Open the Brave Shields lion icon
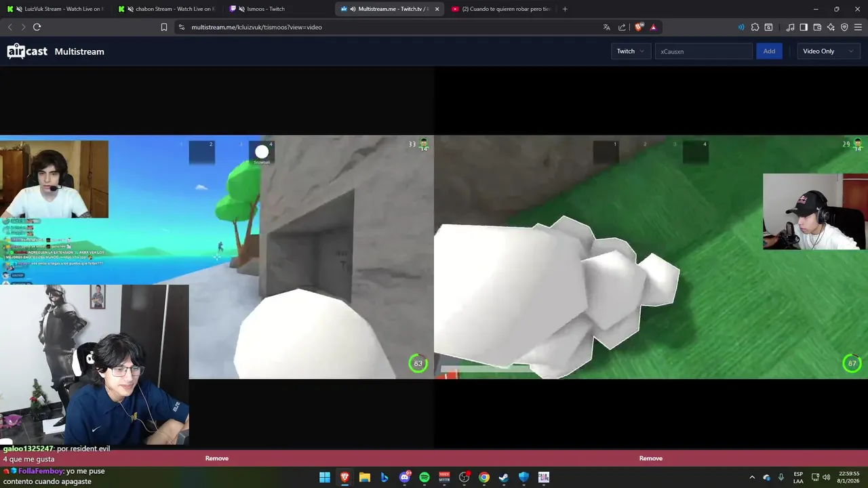868x488 pixels. click(639, 27)
